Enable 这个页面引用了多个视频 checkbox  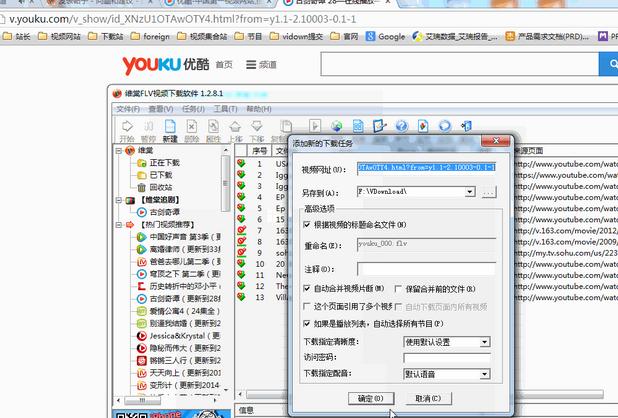307,306
